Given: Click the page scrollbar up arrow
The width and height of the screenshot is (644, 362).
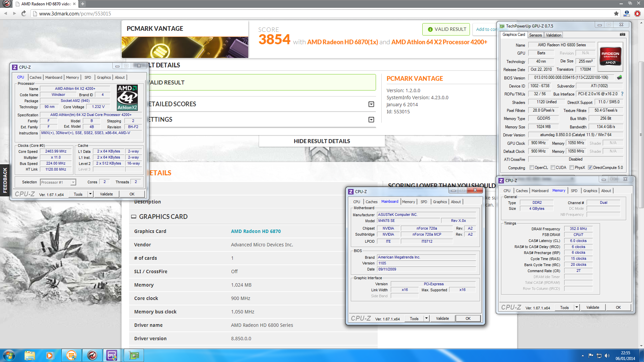Looking at the screenshot, I should (641, 23).
